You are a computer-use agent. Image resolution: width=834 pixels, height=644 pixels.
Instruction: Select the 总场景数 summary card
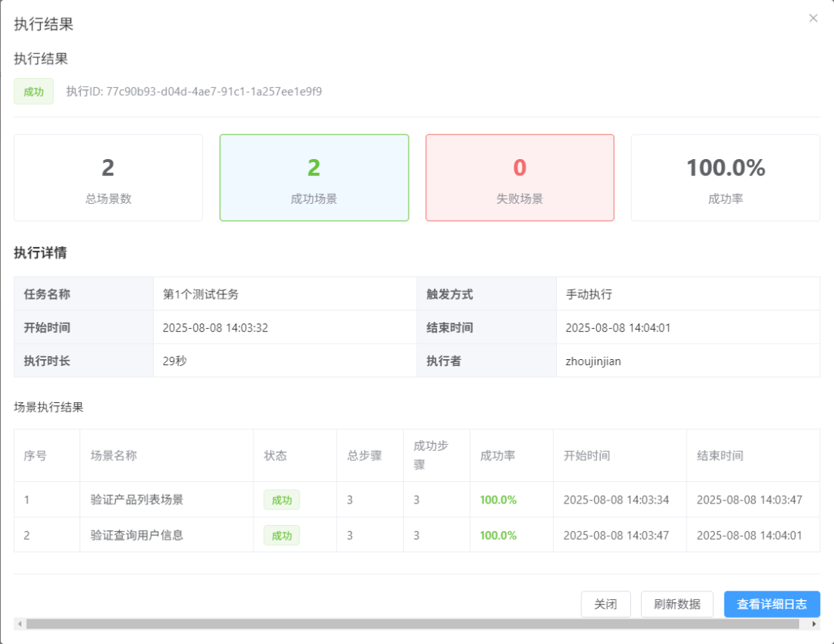[x=108, y=178]
